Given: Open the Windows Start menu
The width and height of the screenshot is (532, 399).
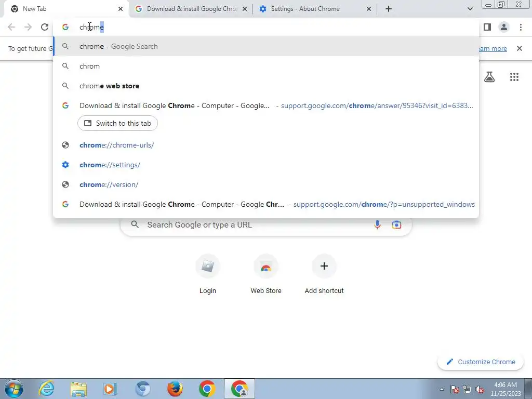Looking at the screenshot, I should 14,389.
